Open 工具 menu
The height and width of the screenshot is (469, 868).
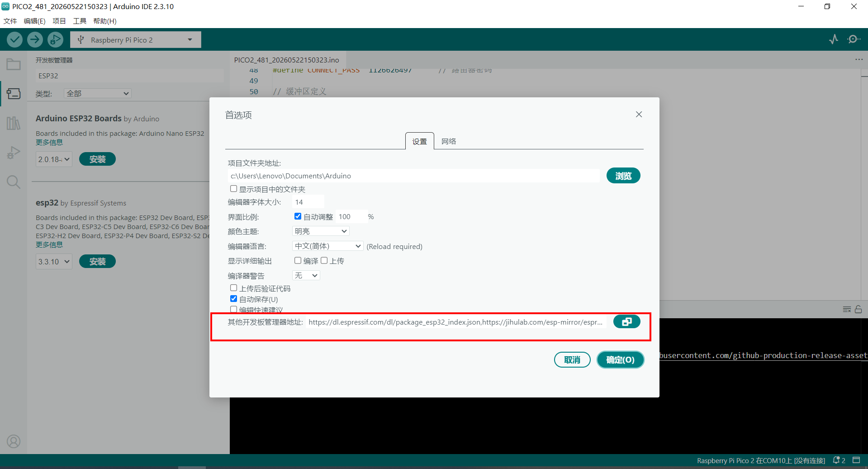[80, 21]
